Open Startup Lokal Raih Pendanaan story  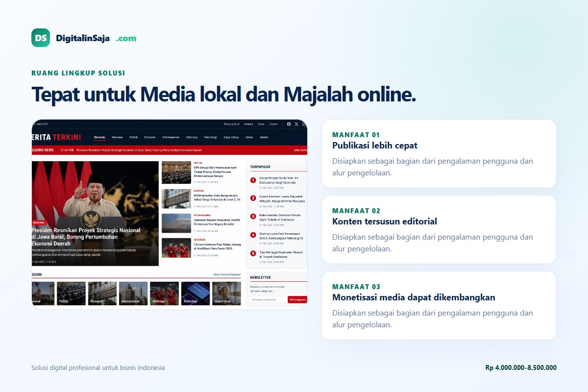(281, 236)
